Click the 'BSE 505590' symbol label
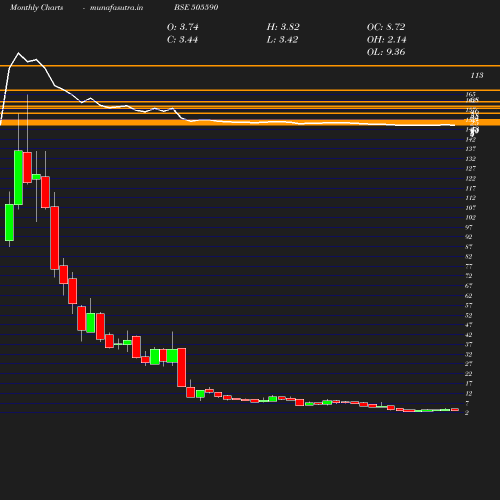The height and width of the screenshot is (500, 500). tap(196, 7)
